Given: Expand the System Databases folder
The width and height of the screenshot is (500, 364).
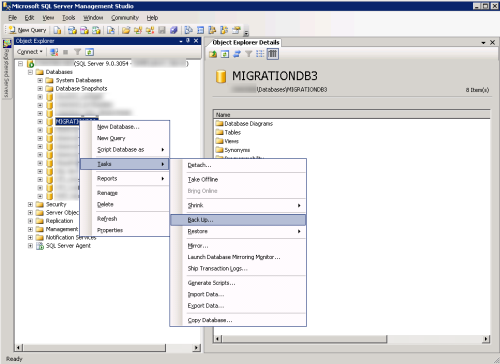Looking at the screenshot, I should point(40,80).
